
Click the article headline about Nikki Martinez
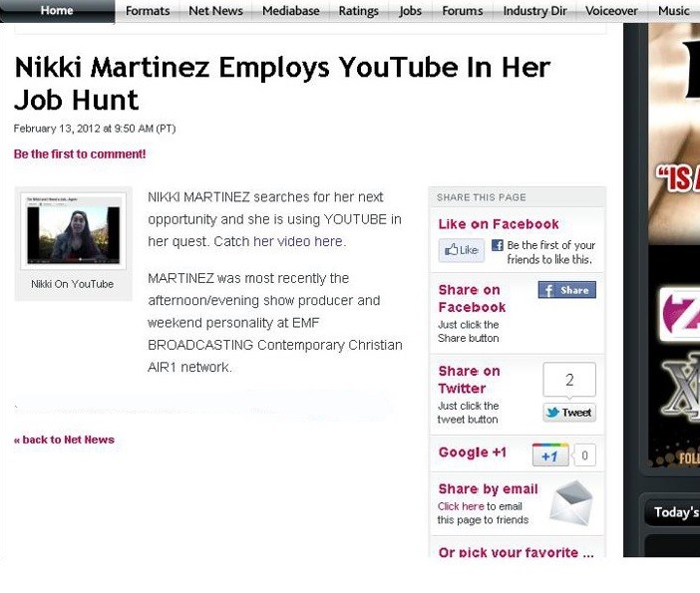[x=282, y=83]
